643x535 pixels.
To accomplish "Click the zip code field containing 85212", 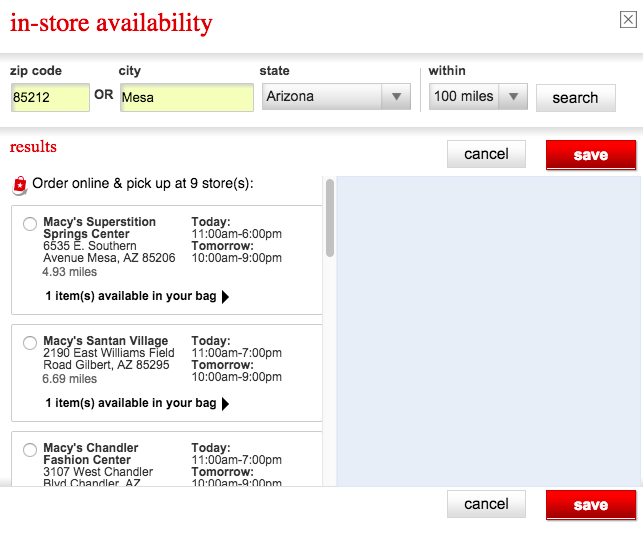I will click(50, 98).
